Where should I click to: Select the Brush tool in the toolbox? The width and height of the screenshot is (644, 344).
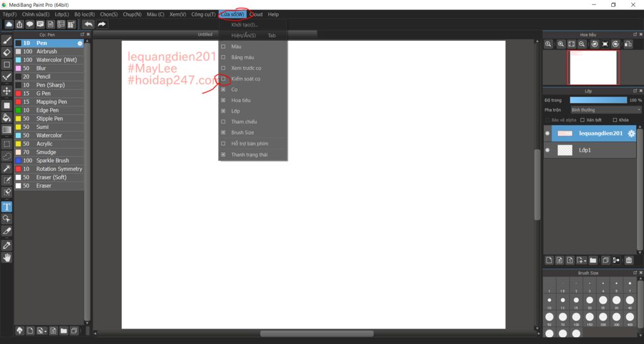(x=6, y=40)
